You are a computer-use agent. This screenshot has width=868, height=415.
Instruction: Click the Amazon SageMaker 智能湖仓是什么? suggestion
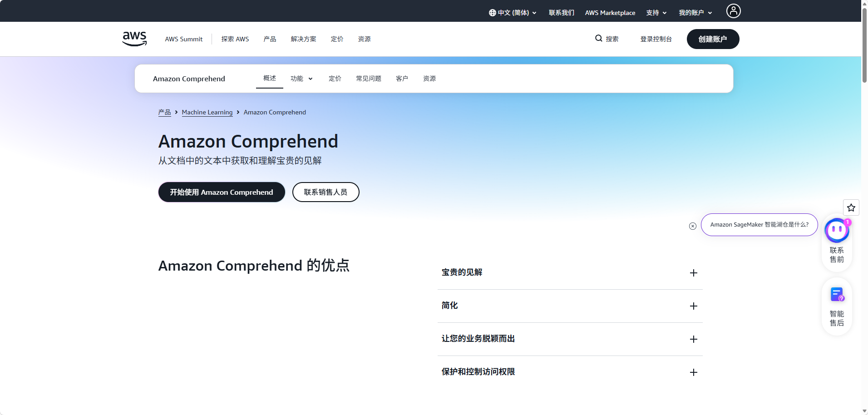[x=759, y=225]
